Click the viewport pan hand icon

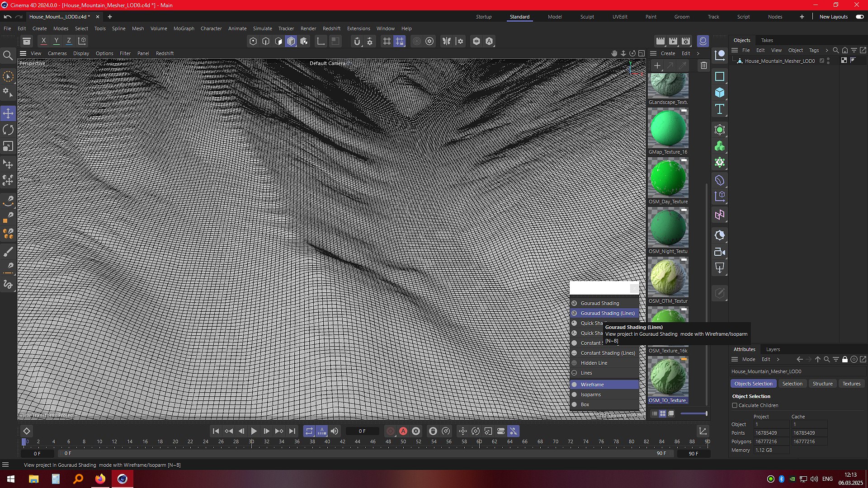tap(614, 53)
